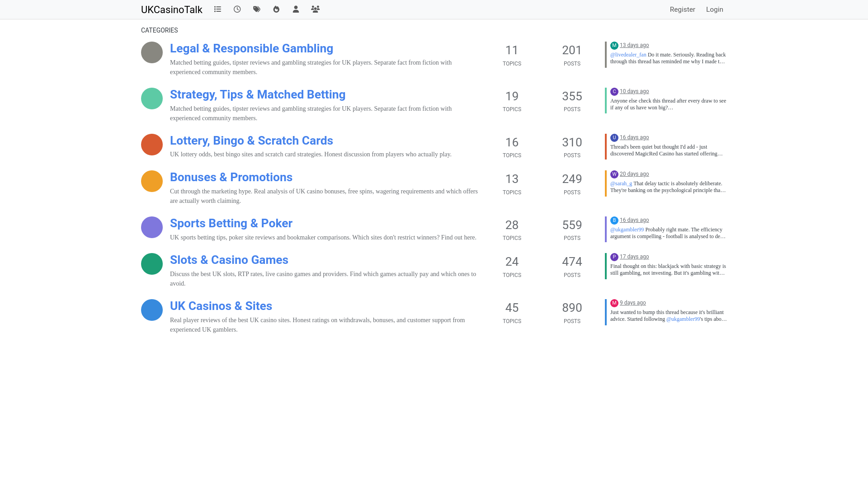Open Recent topics clock icon
This screenshot has width=868, height=488.
tap(237, 9)
